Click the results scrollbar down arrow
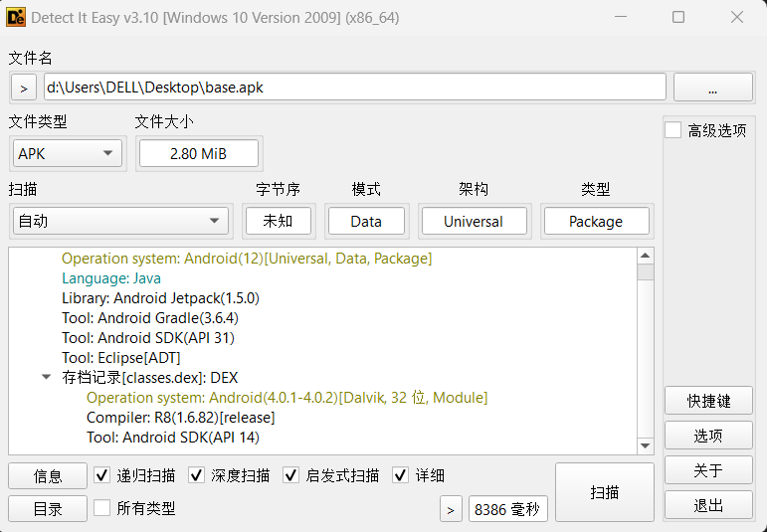Screen dimensions: 767x532 pos(646,445)
